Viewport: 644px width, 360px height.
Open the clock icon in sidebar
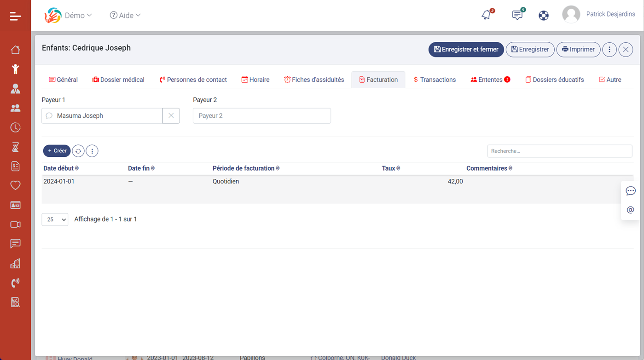click(15, 127)
